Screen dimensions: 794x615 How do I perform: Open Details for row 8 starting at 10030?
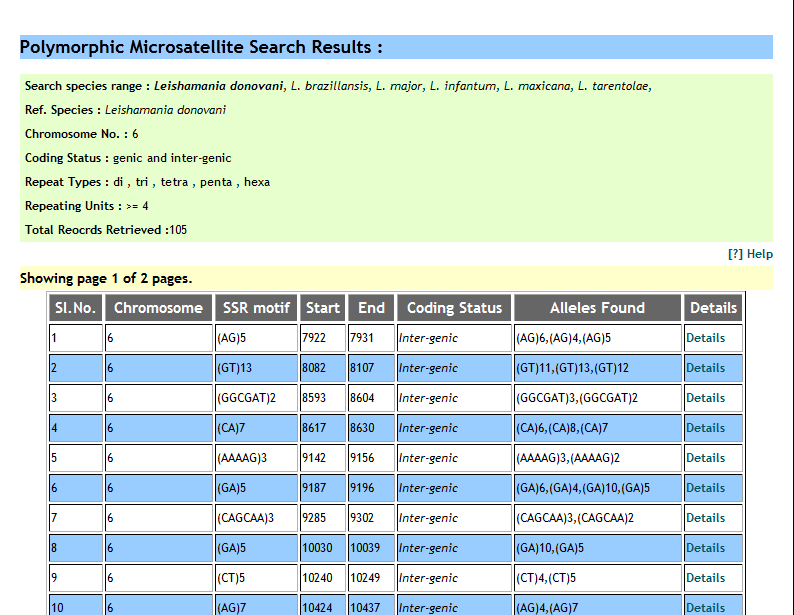click(x=705, y=548)
